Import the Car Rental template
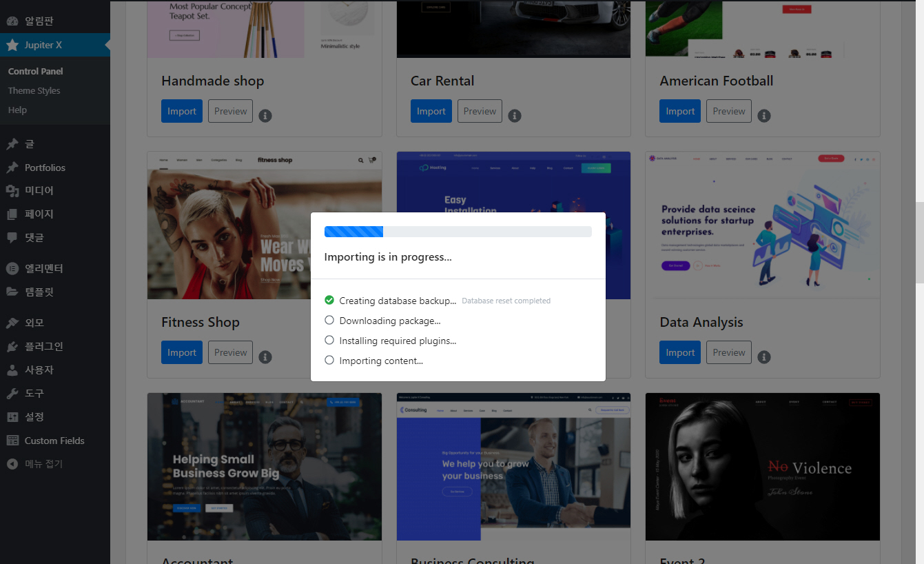Screen dimensions: 924x564 coord(431,111)
